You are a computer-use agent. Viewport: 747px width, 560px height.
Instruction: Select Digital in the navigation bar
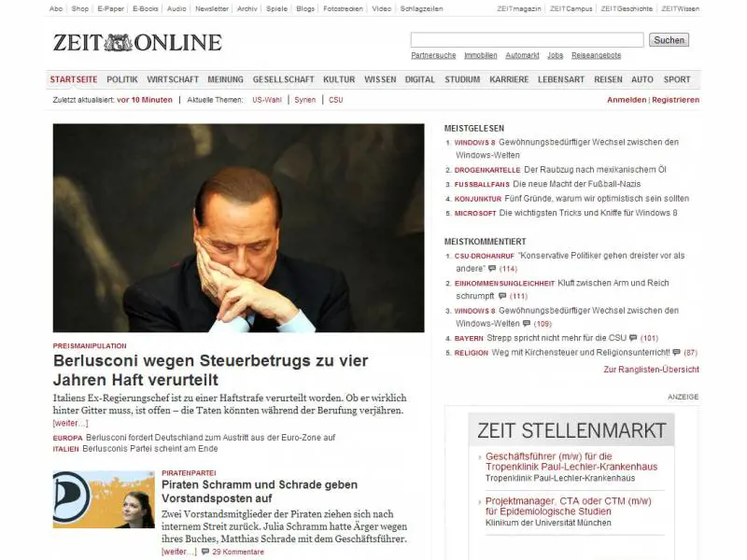pyautogui.click(x=419, y=79)
